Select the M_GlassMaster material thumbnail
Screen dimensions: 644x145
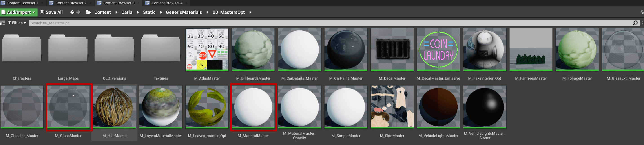click(68, 107)
